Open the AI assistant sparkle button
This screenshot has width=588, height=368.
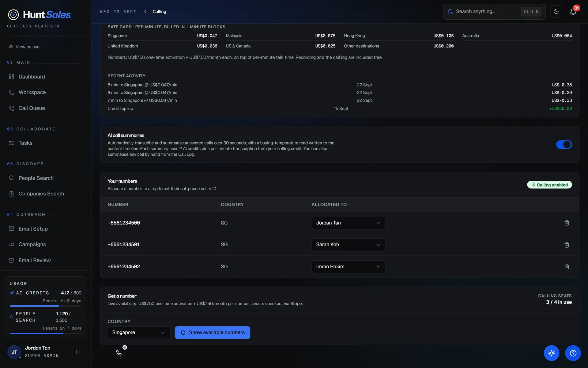coord(552,353)
